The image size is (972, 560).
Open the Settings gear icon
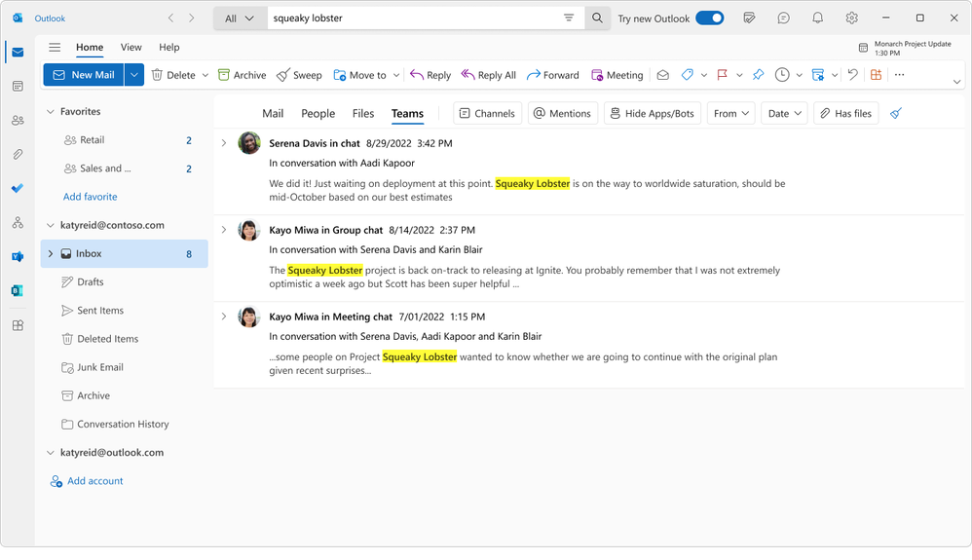click(x=852, y=18)
